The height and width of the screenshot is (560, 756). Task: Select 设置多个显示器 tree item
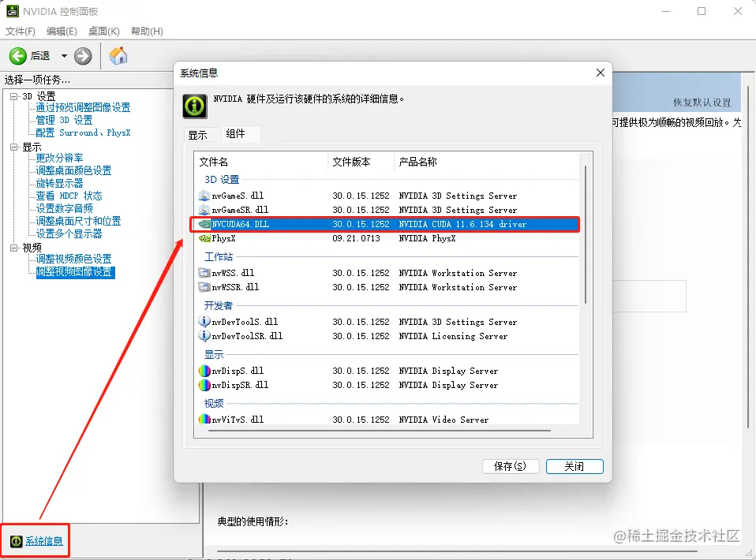[x=69, y=233]
